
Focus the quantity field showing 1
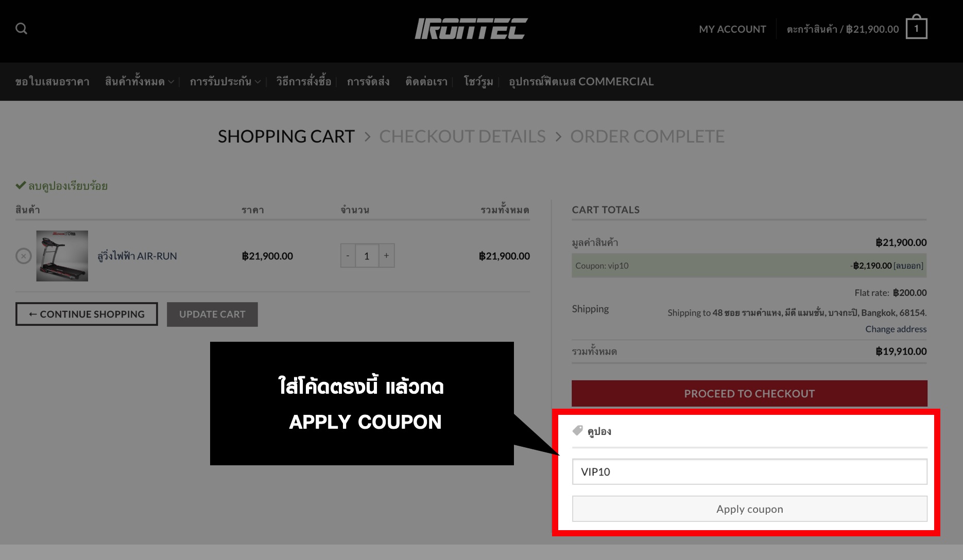click(x=367, y=256)
